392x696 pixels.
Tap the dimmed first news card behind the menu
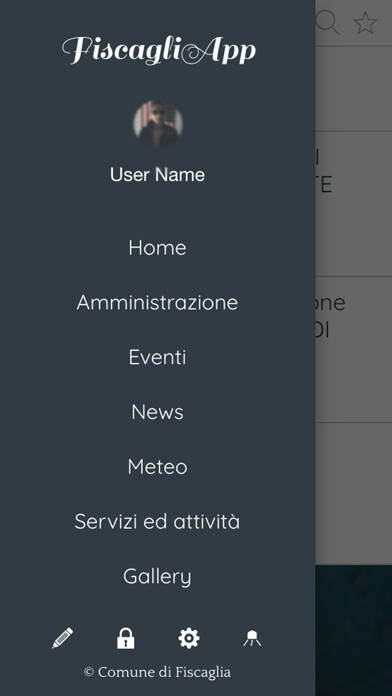[353, 204]
